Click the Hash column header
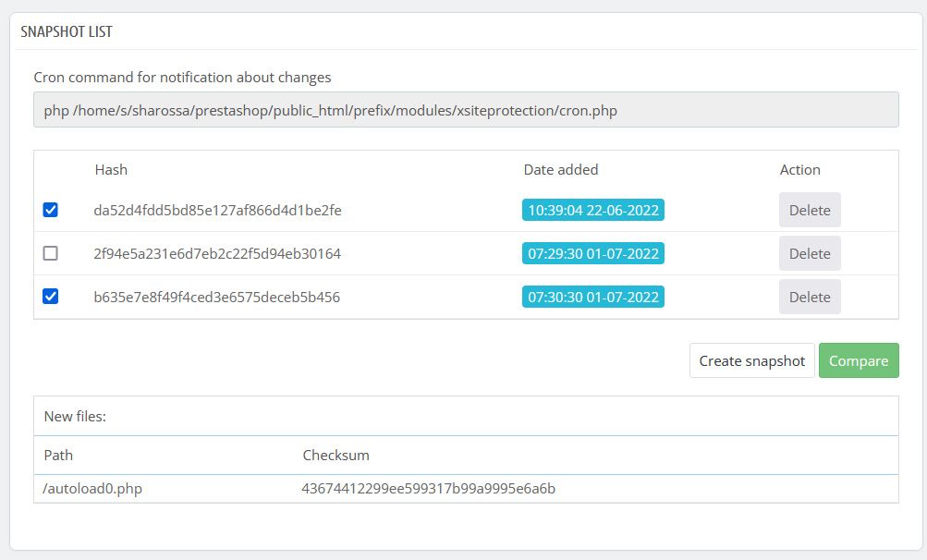927x560 pixels. coord(111,169)
